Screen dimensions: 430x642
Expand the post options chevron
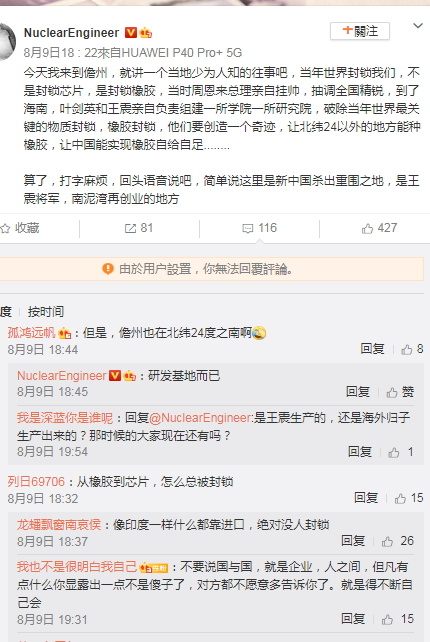click(418, 26)
